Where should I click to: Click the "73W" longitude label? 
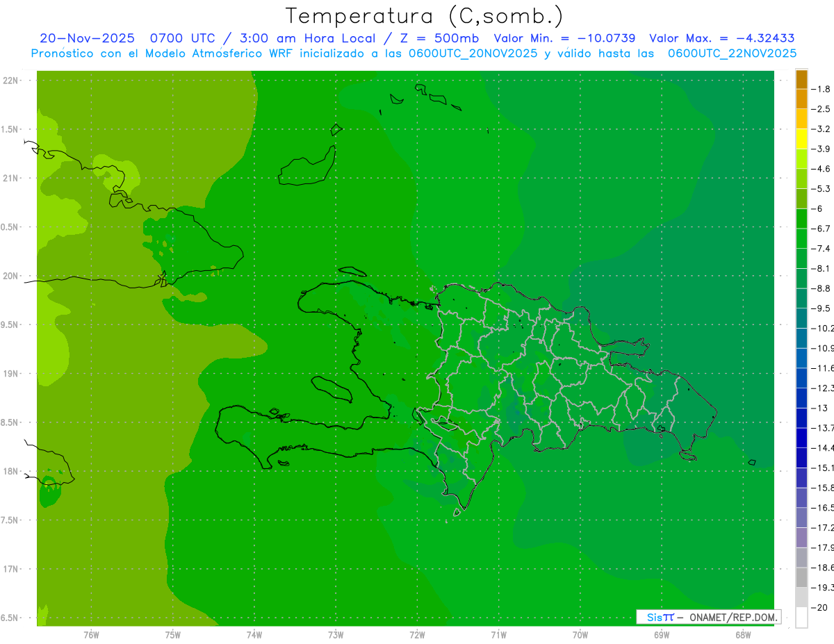click(x=336, y=635)
